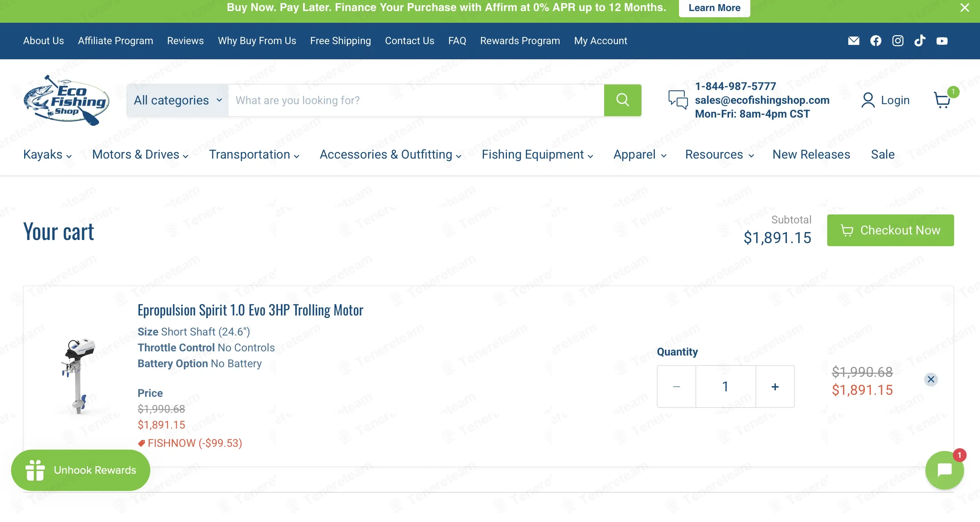Expand the Fishing Equipment menu
The width and height of the screenshot is (980, 522).
coord(538,154)
